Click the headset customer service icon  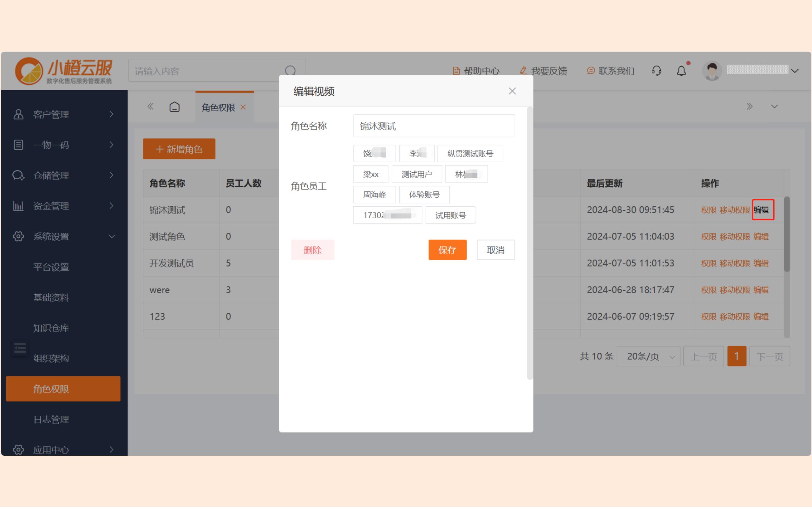click(656, 71)
